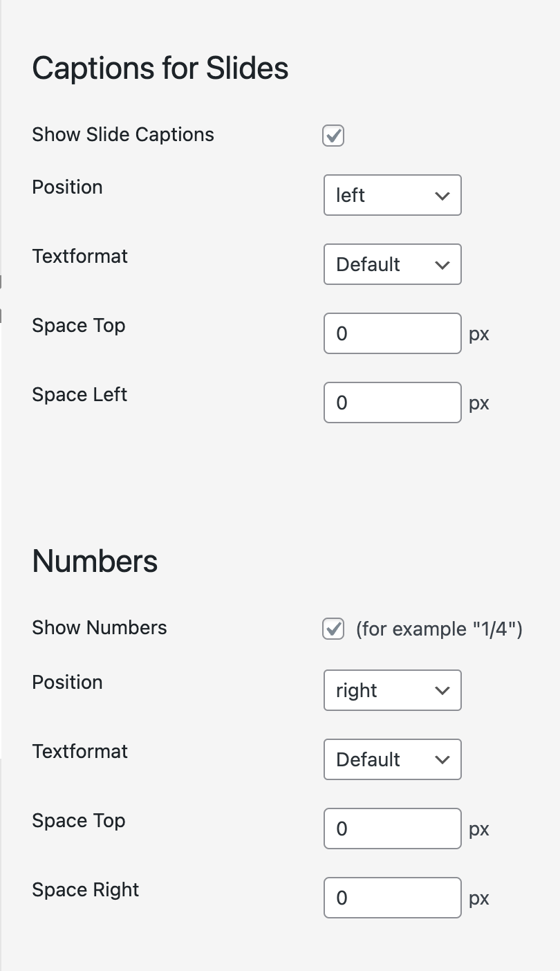Click the captions Space Top input field
560x971 pixels.
392,333
